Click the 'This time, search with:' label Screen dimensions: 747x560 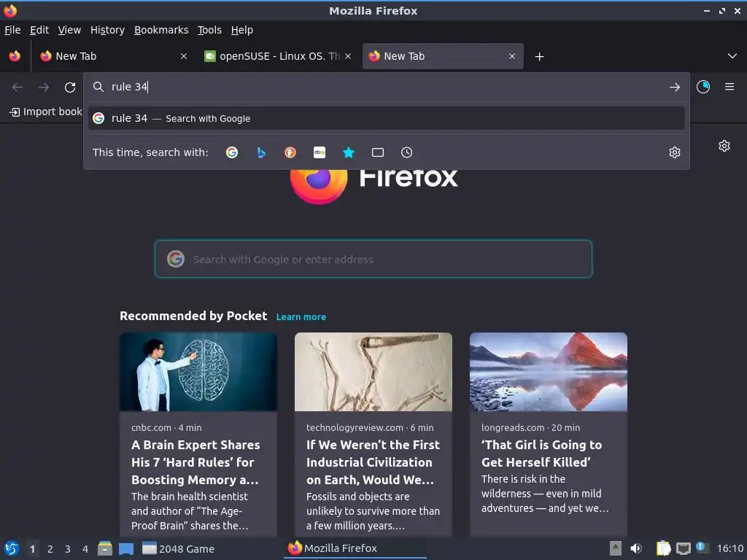[x=150, y=152]
